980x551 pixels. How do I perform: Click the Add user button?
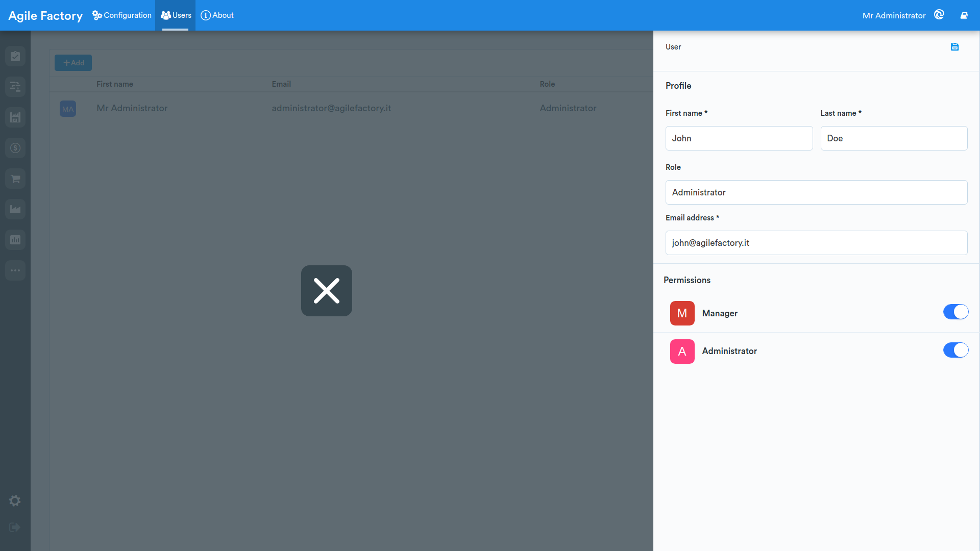[x=73, y=63]
